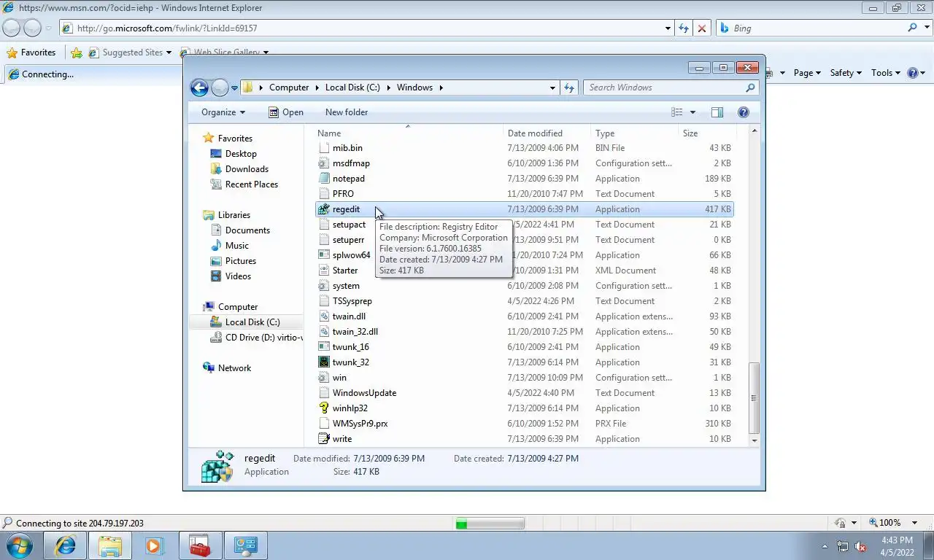The width and height of the screenshot is (934, 560).
Task: Select the msdfmap configuration file icon
Action: tap(325, 163)
